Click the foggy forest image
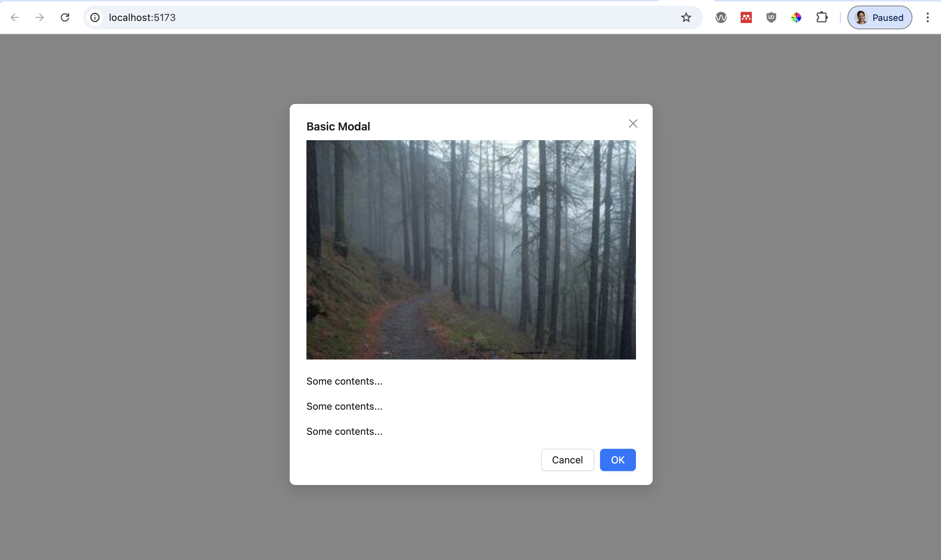Screen dimensions: 941x560 click(x=470, y=249)
